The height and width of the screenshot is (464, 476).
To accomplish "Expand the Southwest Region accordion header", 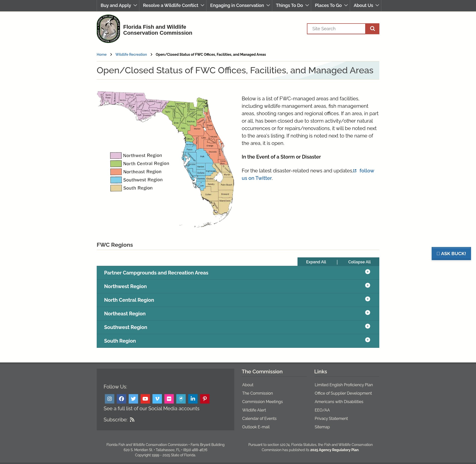I will tap(238, 327).
